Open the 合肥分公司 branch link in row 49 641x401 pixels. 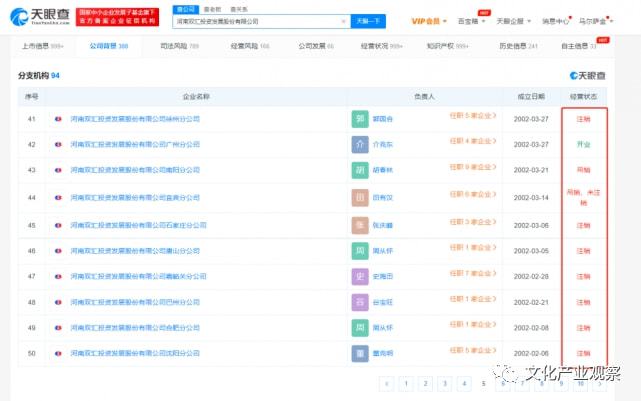(135, 328)
